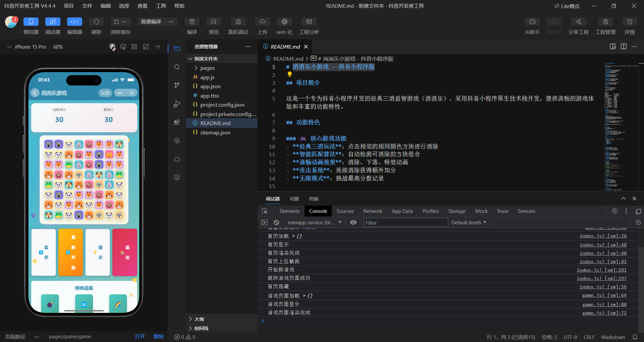
Task: Open sitemap.json file
Action: (221, 133)
